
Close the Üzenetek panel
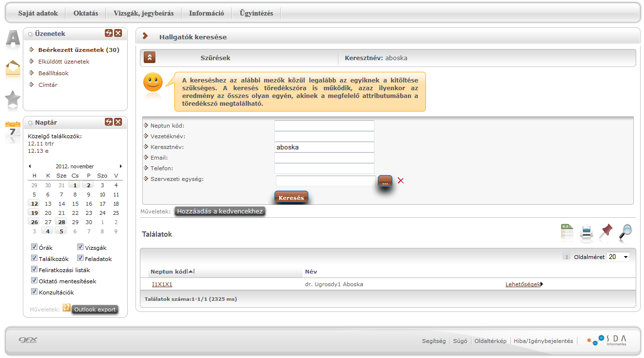pyautogui.click(x=118, y=33)
